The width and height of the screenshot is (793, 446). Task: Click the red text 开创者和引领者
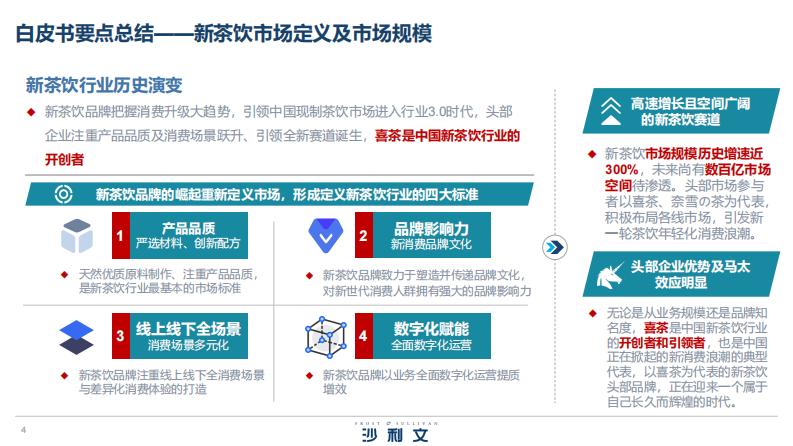click(x=662, y=343)
